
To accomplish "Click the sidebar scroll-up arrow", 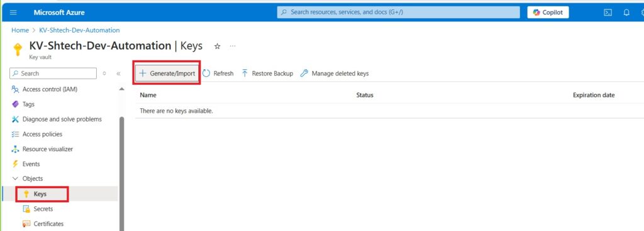I will click(121, 89).
